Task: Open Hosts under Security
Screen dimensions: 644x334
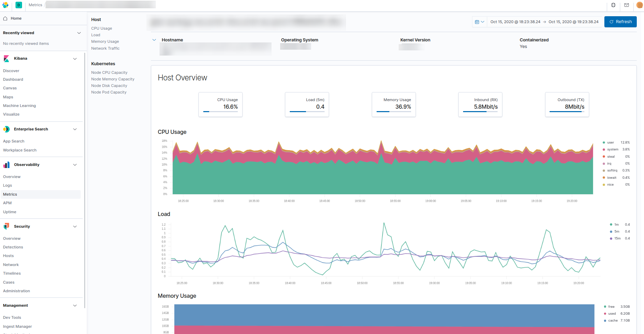Action: (x=8, y=256)
